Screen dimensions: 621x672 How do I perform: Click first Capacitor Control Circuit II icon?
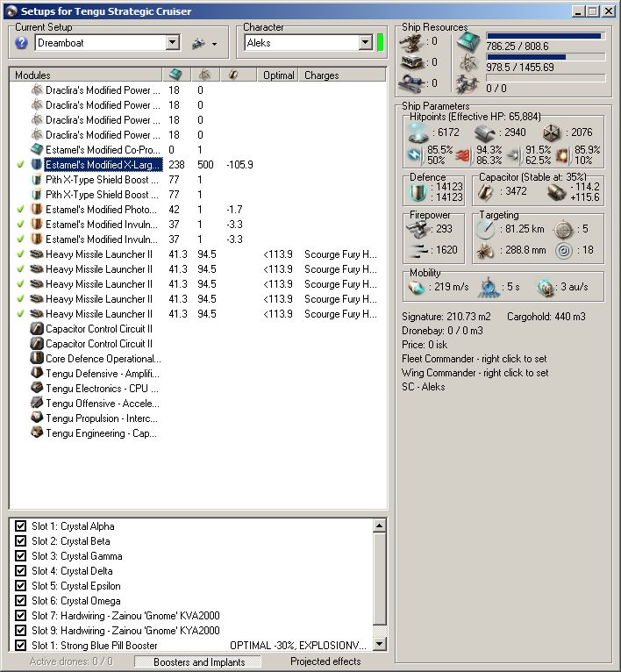pyautogui.click(x=37, y=329)
